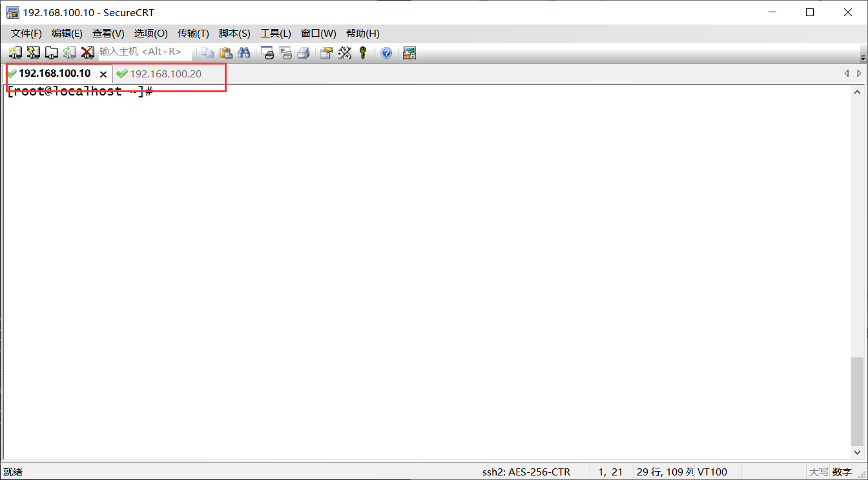This screenshot has width=868, height=480.
Task: Open the 文件(F) menu
Action: pos(26,34)
